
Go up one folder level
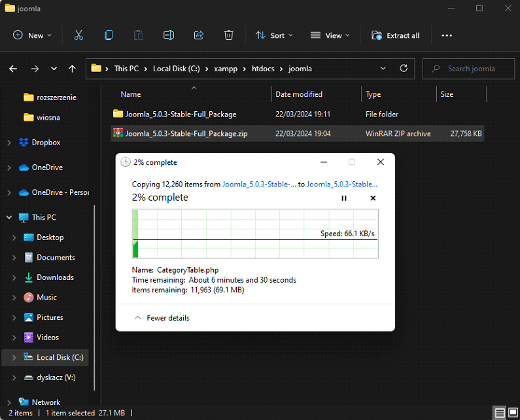[x=73, y=69]
